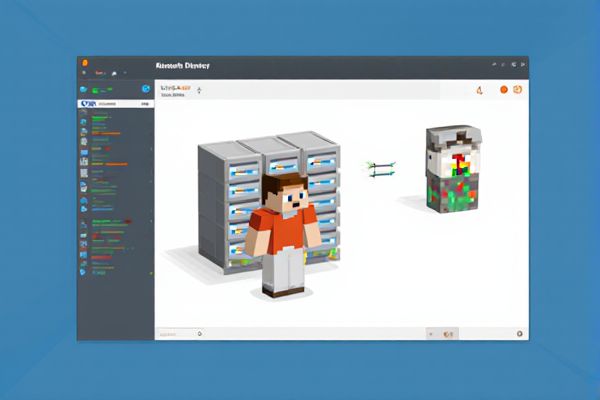Select the white highlighted row in sidebar
This screenshot has width=600, height=400.
[x=116, y=104]
